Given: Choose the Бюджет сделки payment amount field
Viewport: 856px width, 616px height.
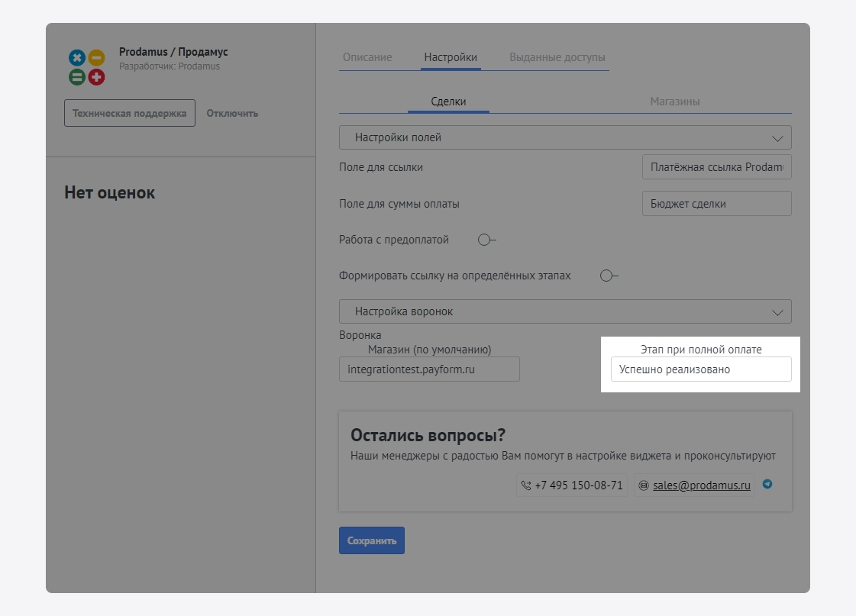Looking at the screenshot, I should pos(716,204).
